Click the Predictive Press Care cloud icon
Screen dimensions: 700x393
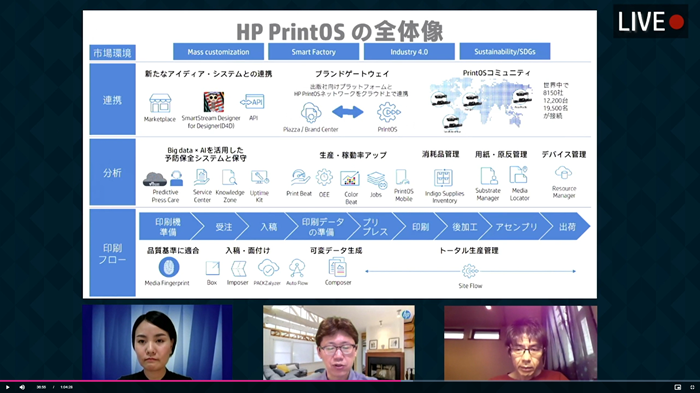click(154, 179)
